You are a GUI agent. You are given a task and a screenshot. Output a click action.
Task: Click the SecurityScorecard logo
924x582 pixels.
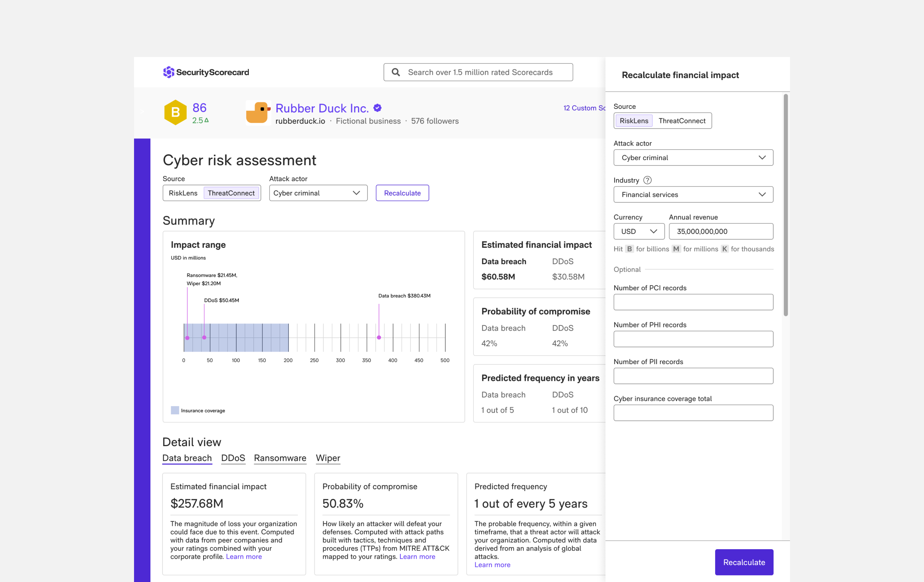point(206,72)
